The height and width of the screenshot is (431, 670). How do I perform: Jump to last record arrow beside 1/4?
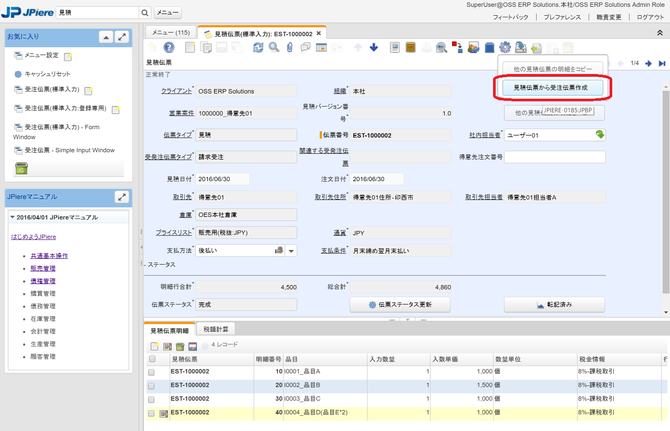(662, 63)
